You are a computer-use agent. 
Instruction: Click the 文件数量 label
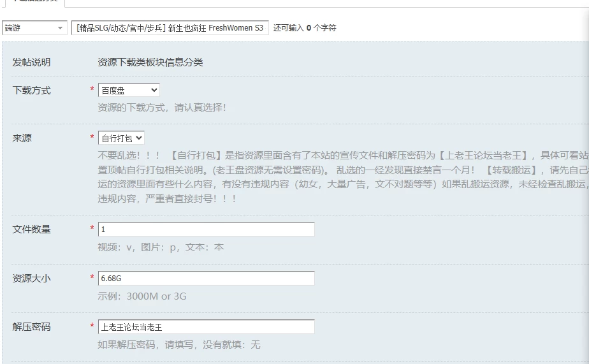[32, 229]
